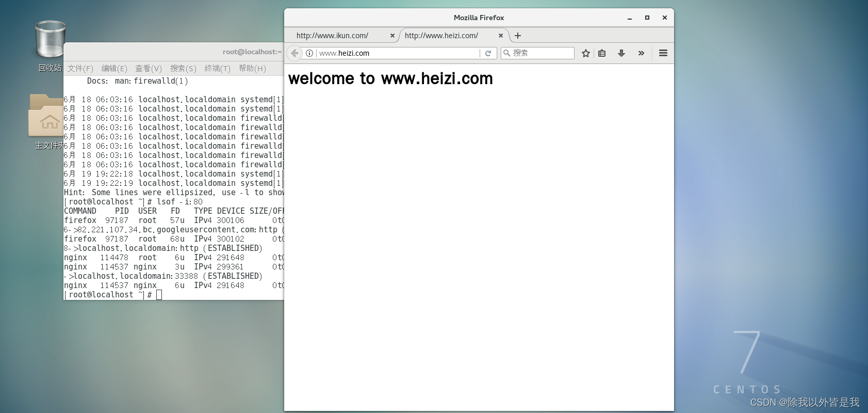Open a new tab with the plus button
The height and width of the screenshot is (413, 868).
(x=518, y=36)
